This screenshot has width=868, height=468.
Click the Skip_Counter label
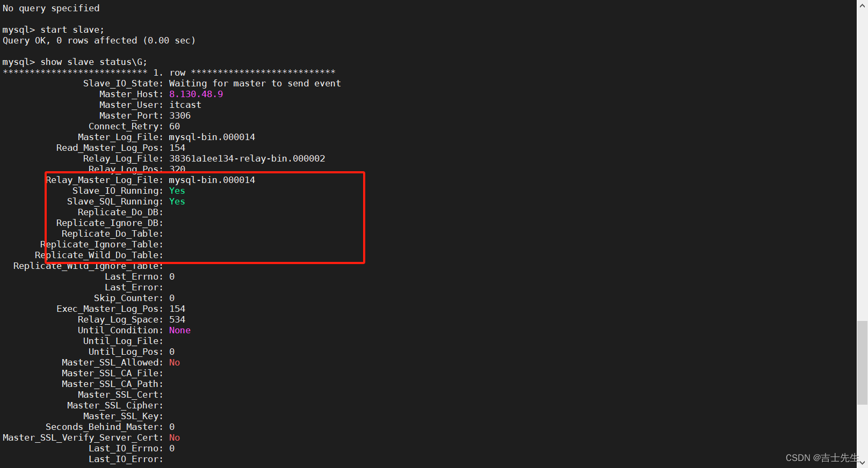(128, 298)
